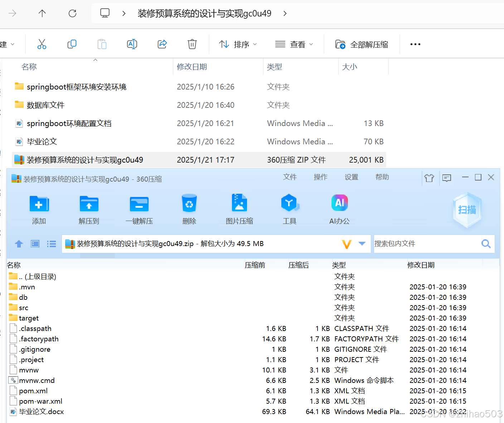Open the archive path dropdown arrow
The width and height of the screenshot is (504, 423).
pos(362,244)
